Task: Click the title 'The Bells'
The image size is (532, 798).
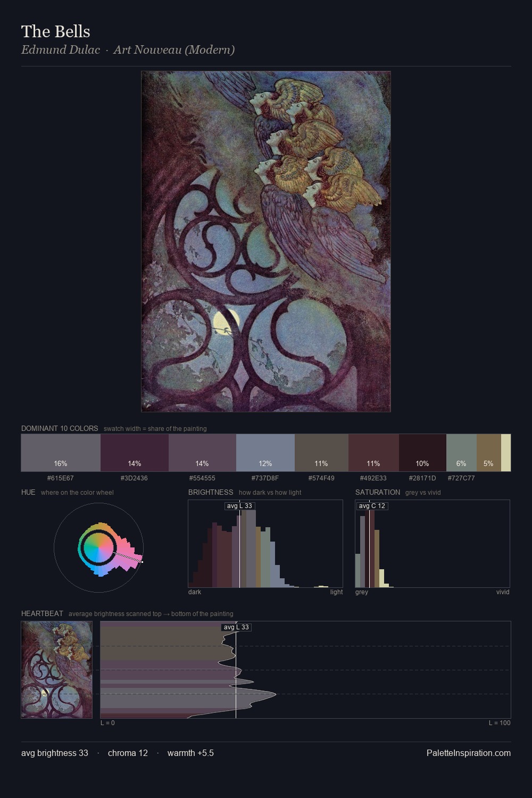Action: point(56,31)
